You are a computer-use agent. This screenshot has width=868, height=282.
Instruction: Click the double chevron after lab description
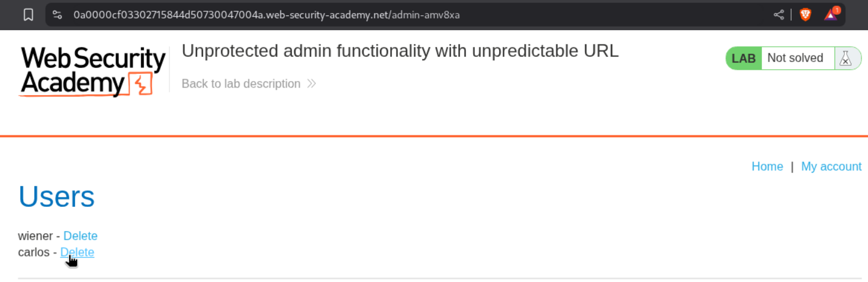(x=311, y=84)
